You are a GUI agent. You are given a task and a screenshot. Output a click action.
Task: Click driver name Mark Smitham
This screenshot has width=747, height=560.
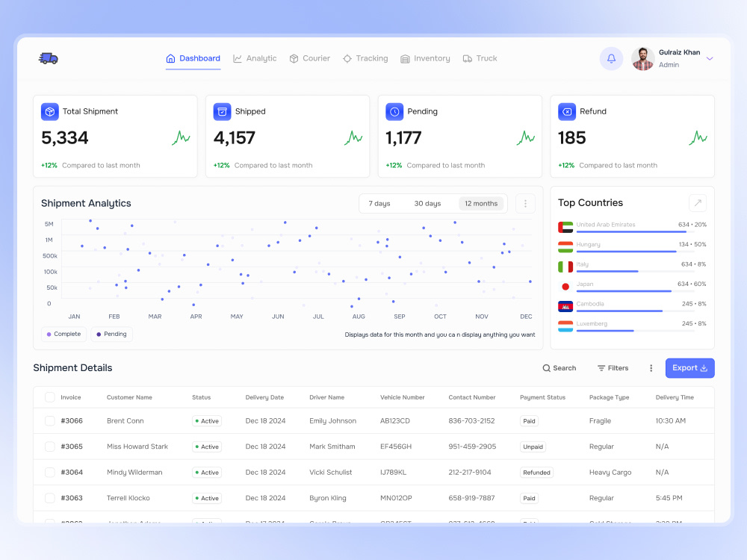pyautogui.click(x=332, y=447)
